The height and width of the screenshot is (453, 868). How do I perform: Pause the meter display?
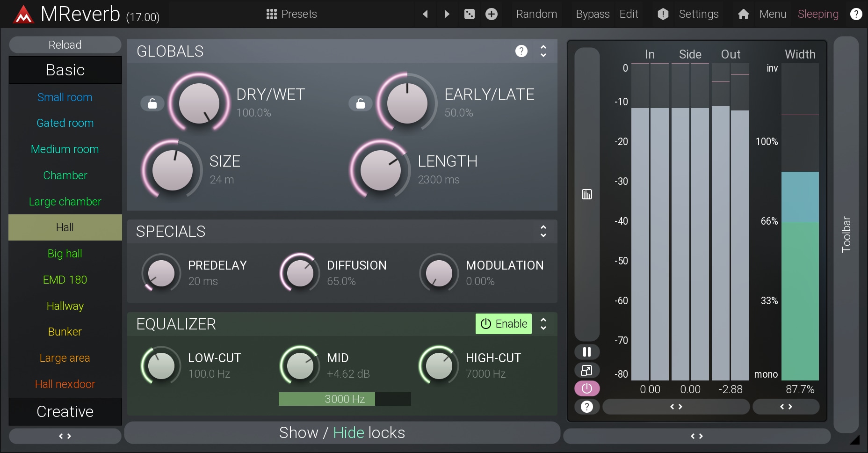(586, 352)
